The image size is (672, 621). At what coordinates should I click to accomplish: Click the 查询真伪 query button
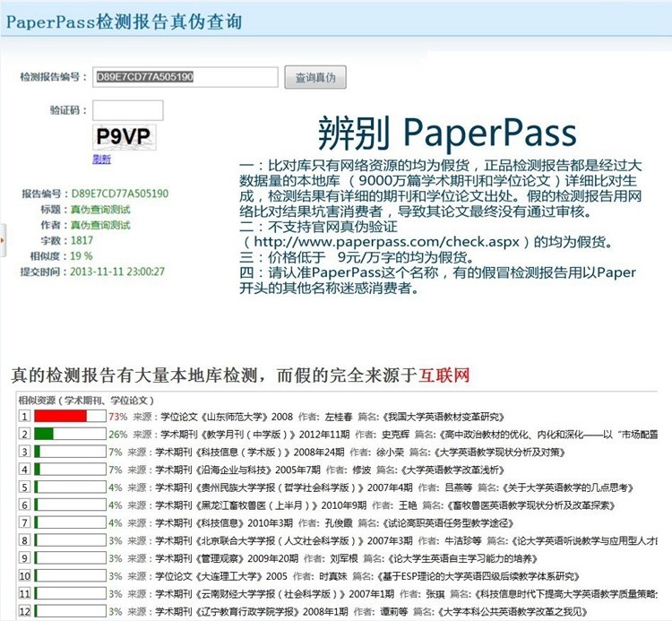coord(314,78)
